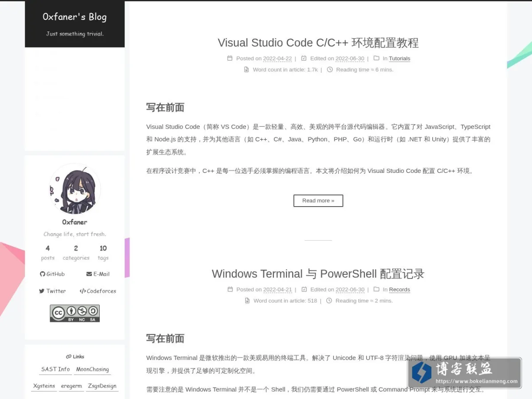Open the Windows Terminal 与 PowerShell post title

coord(318,274)
